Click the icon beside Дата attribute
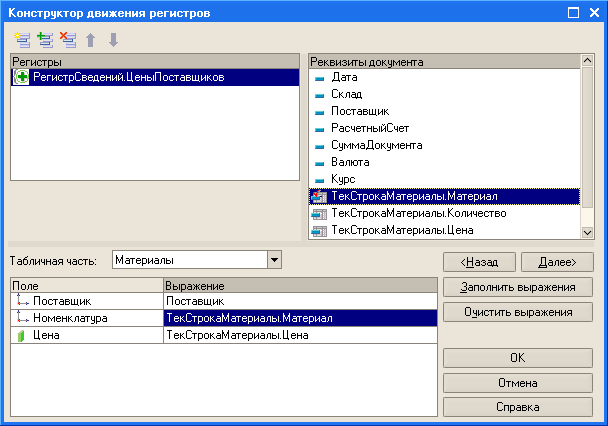Screen dimensions: 608x426 [319, 79]
